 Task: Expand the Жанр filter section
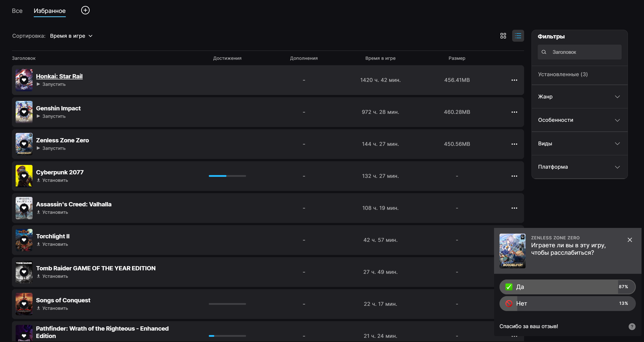point(579,97)
